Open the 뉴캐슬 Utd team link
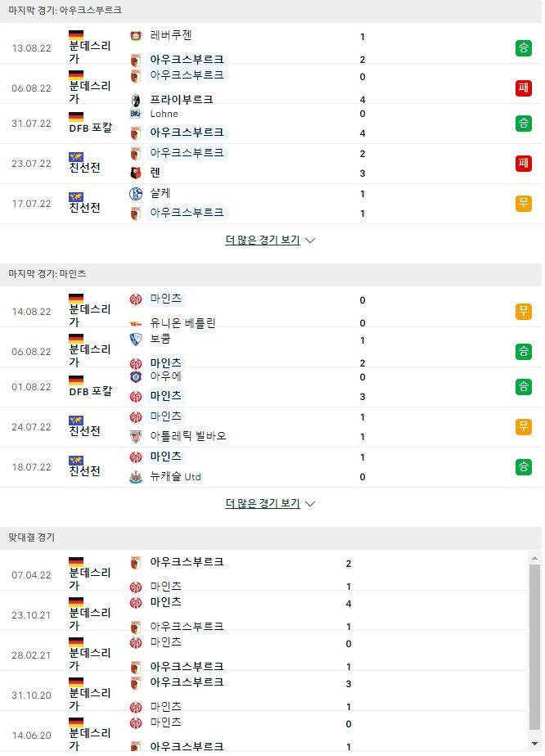Screen dimensions: 545x756 [x=176, y=477]
